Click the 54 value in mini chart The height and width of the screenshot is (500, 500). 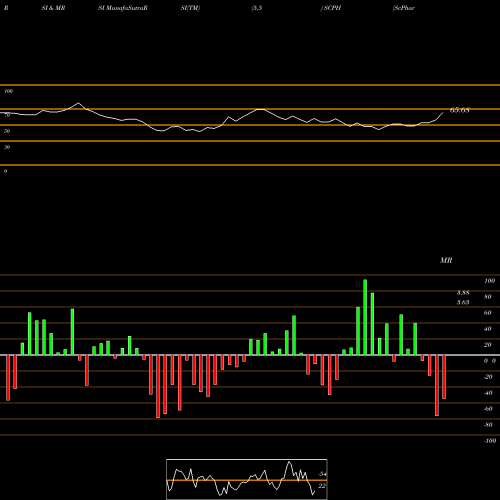point(322,474)
